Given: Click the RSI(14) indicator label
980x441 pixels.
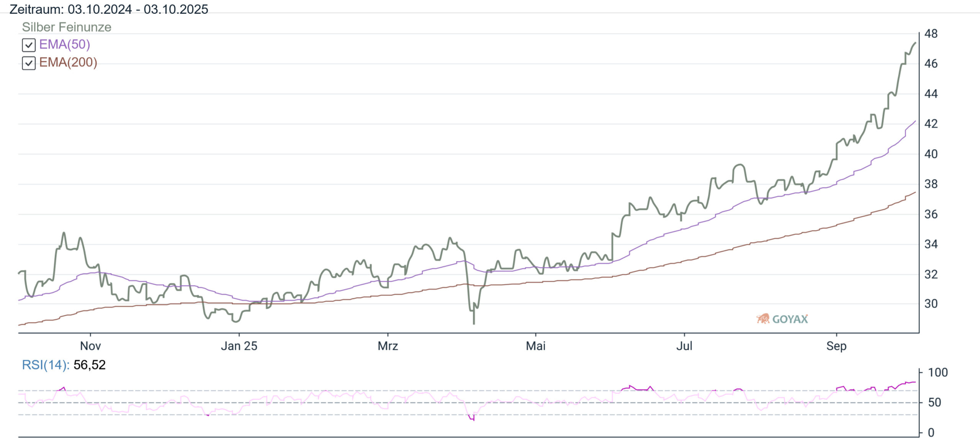Looking at the screenshot, I should [x=46, y=365].
